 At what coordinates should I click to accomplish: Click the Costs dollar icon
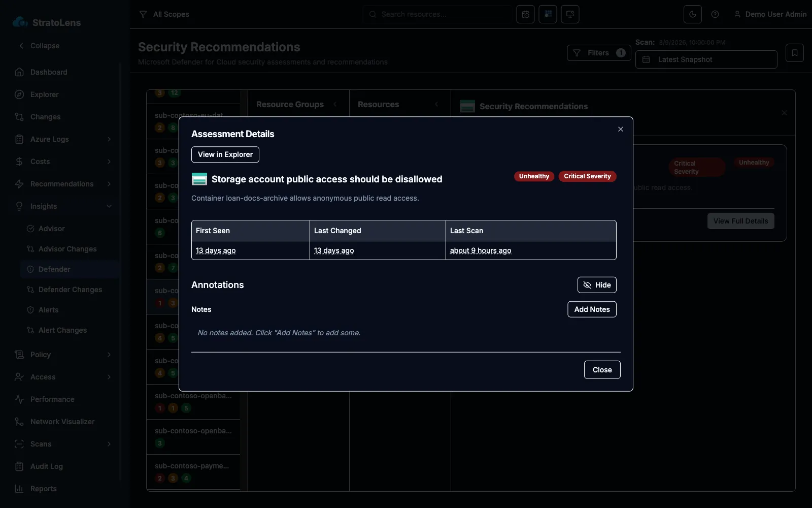pos(19,162)
